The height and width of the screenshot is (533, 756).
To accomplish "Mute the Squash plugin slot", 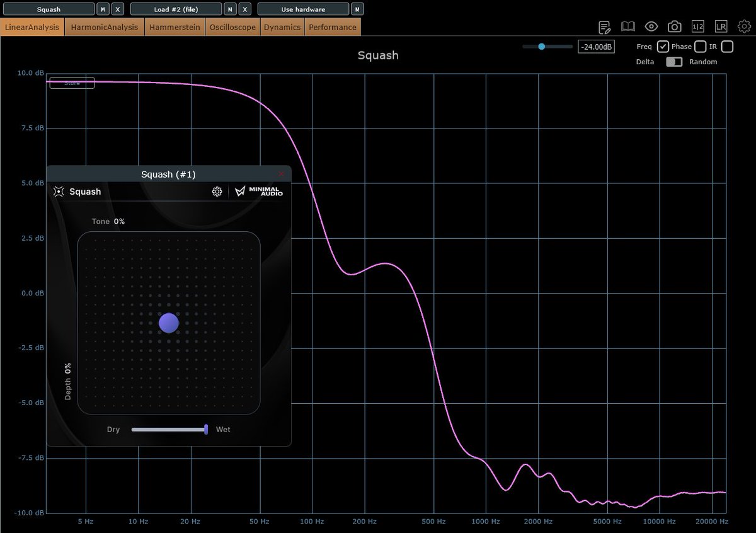I will (103, 9).
